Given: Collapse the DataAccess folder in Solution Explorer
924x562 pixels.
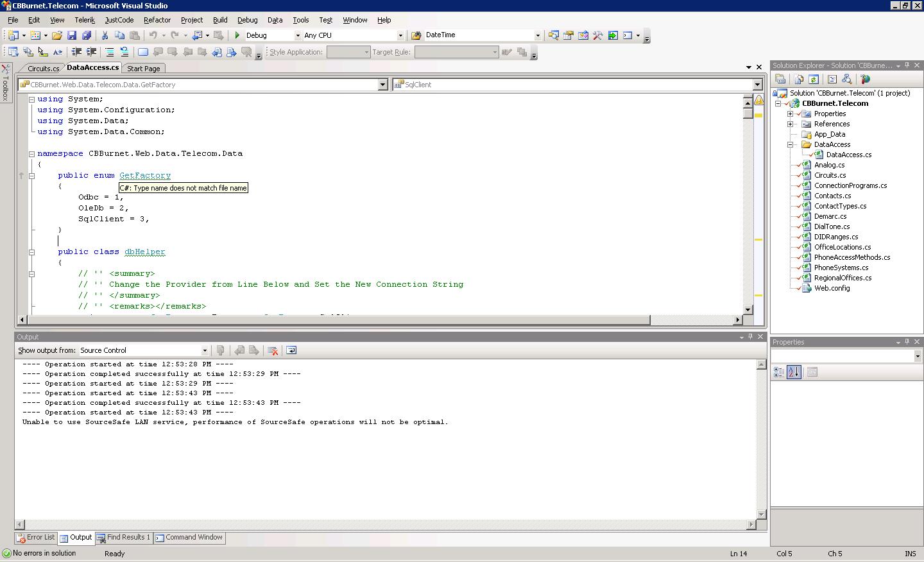Looking at the screenshot, I should click(x=791, y=144).
